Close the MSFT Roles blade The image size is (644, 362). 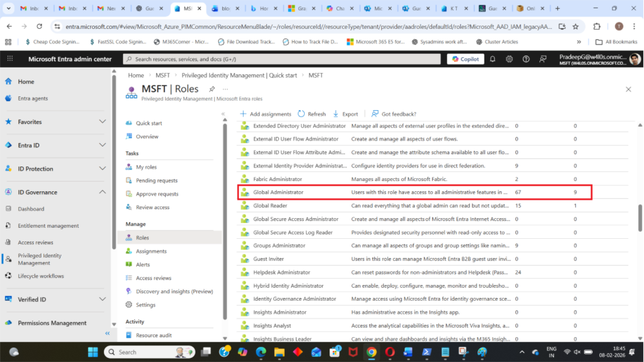pos(628,89)
